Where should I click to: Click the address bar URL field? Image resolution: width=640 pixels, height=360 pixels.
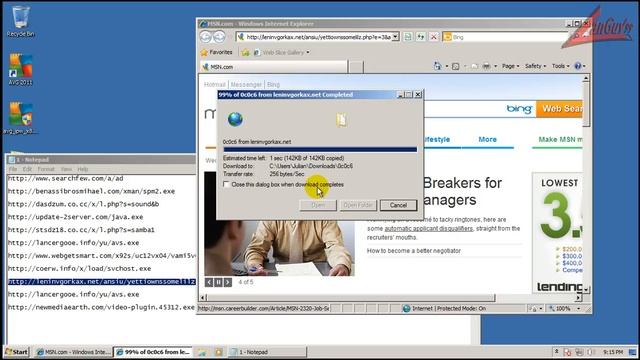coord(318,37)
